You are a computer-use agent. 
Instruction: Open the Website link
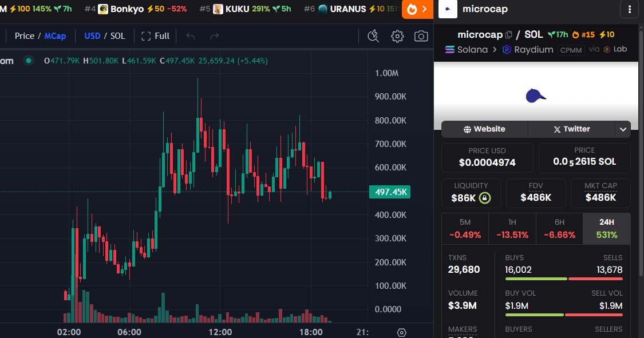[485, 129]
